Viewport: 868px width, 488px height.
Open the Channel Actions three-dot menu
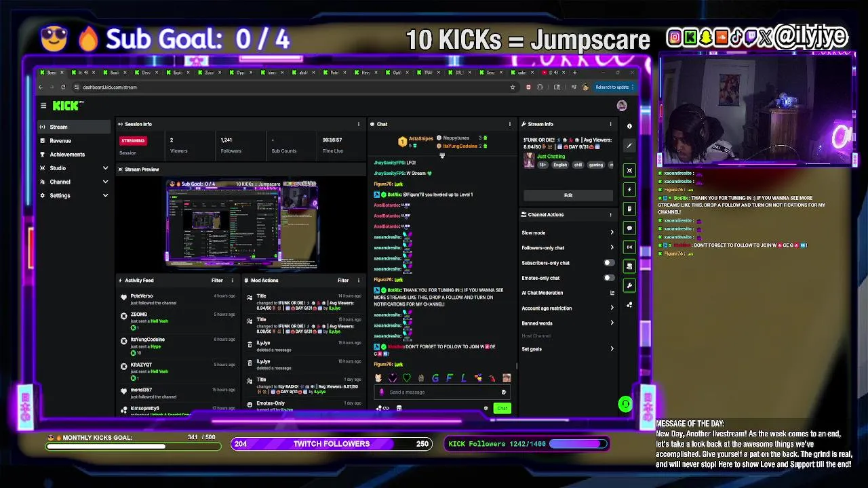click(x=610, y=215)
